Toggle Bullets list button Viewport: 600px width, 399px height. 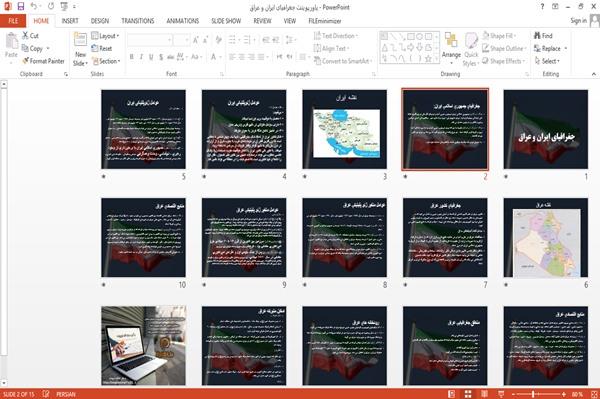[x=233, y=40]
